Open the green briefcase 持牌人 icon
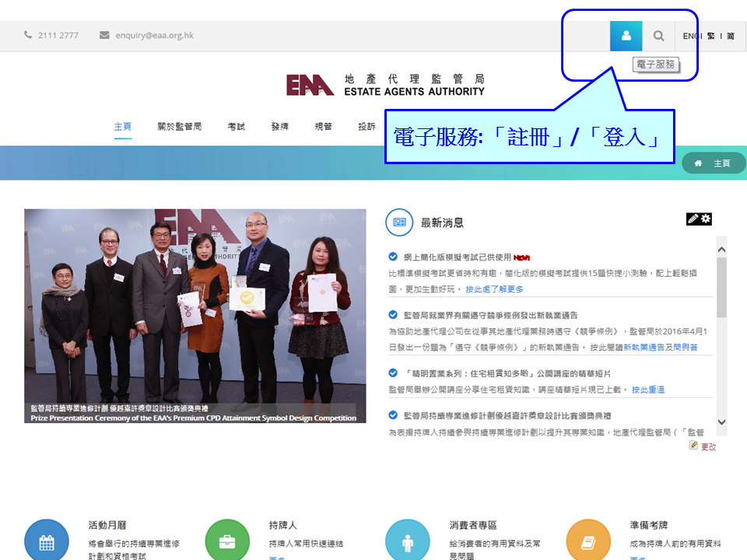This screenshot has width=747, height=560. 227,541
